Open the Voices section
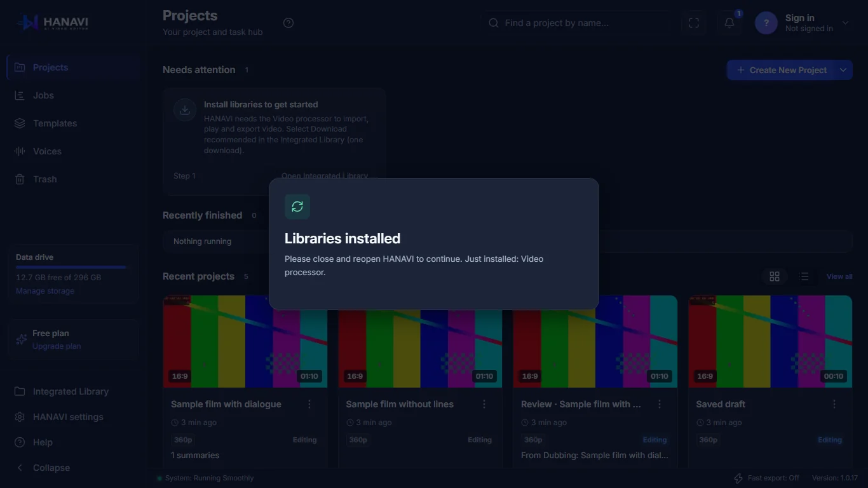The width and height of the screenshot is (868, 488). point(74,151)
